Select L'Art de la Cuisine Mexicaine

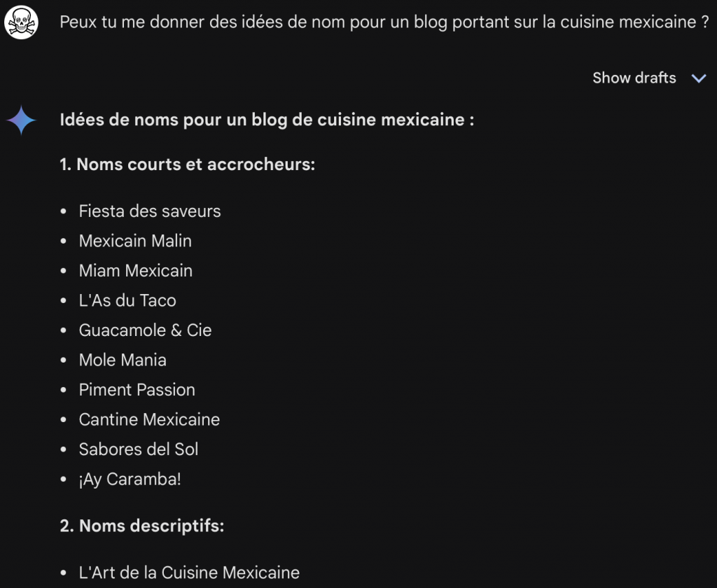189,573
